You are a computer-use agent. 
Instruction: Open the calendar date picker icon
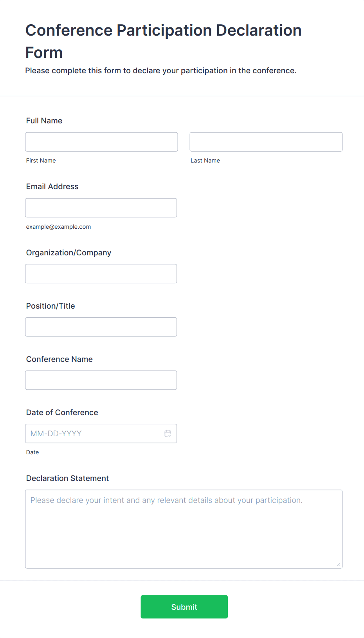click(168, 434)
